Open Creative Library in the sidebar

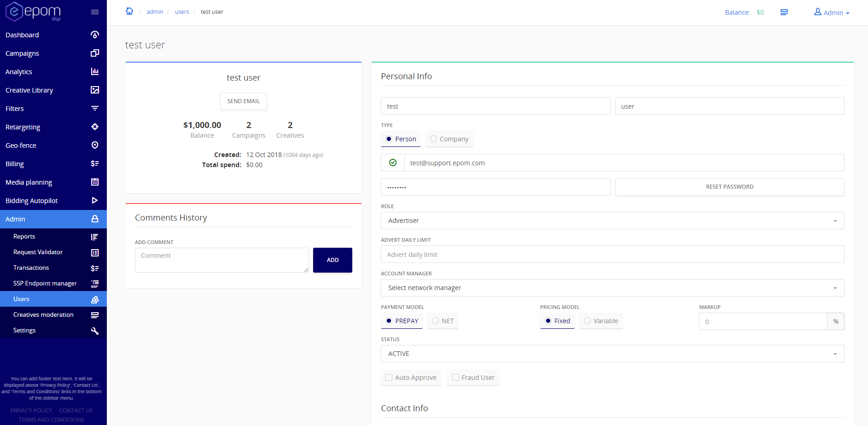coord(53,90)
